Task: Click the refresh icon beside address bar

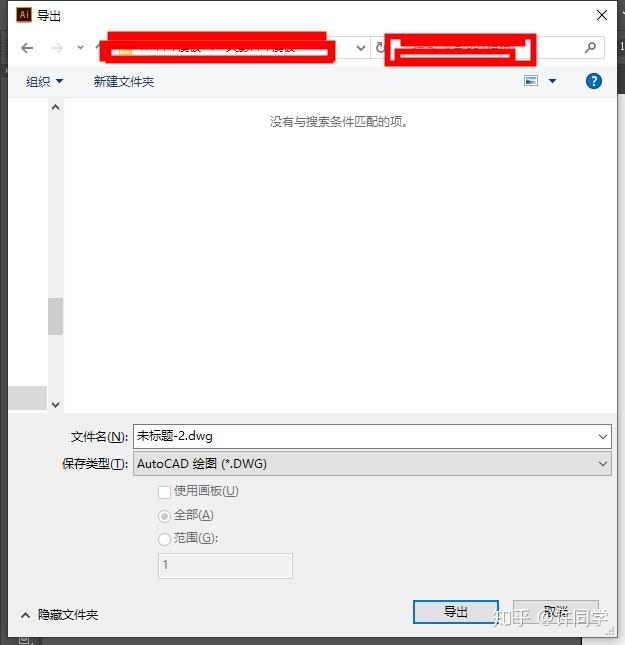Action: (379, 48)
